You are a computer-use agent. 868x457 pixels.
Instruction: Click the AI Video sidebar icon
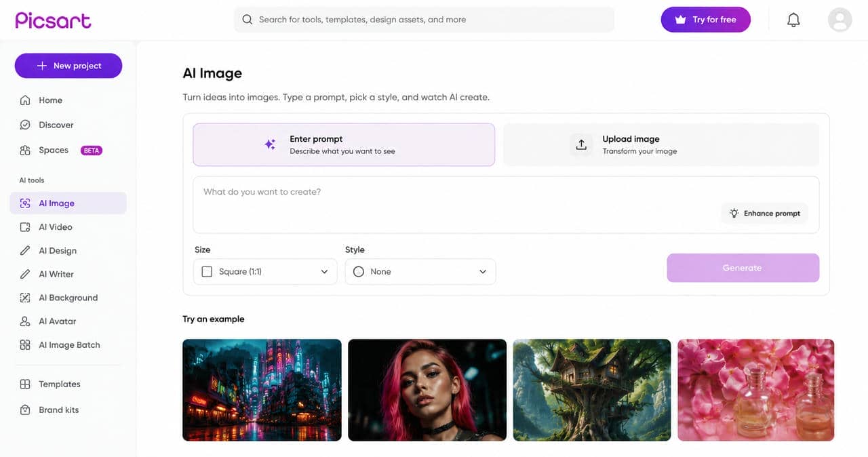[25, 227]
